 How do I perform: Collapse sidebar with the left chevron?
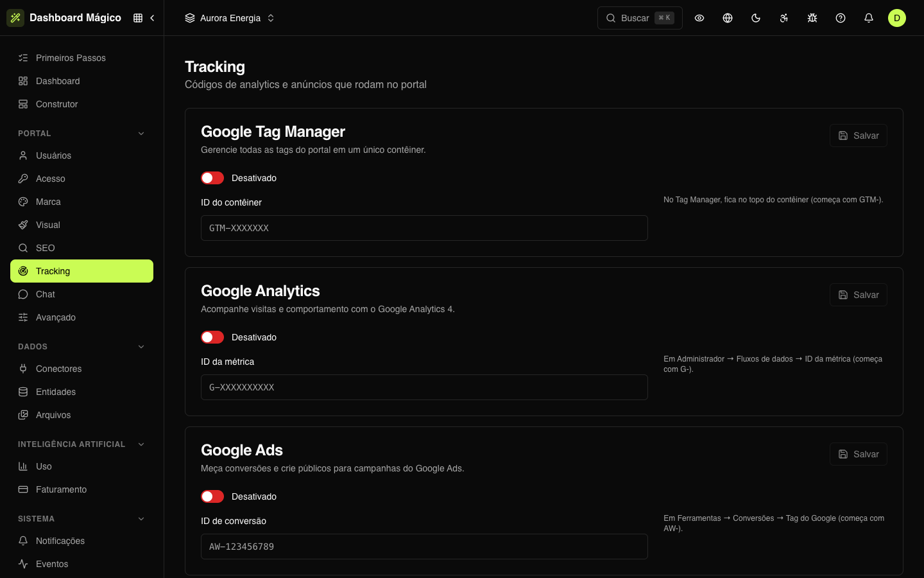coord(152,18)
